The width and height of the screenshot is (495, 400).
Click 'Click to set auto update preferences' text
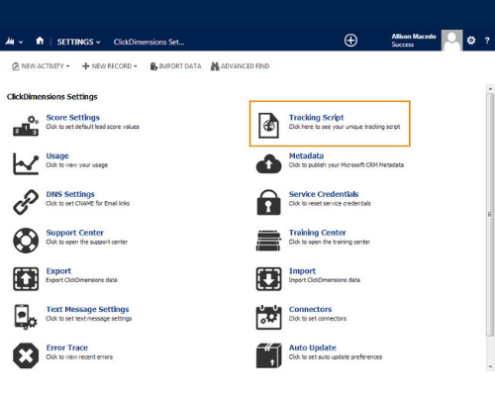click(x=335, y=357)
